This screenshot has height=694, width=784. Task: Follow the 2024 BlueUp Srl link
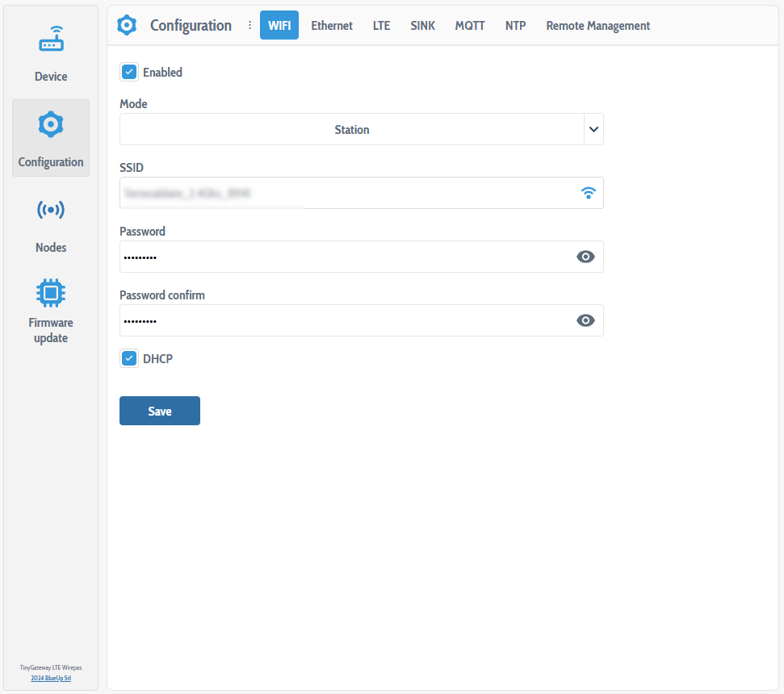(51, 678)
